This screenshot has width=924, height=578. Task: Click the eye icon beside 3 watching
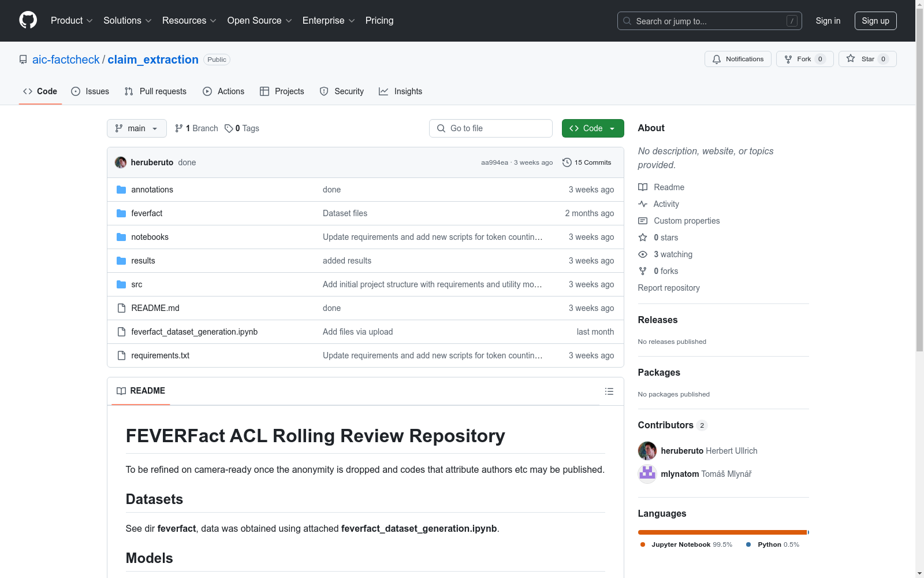643,254
